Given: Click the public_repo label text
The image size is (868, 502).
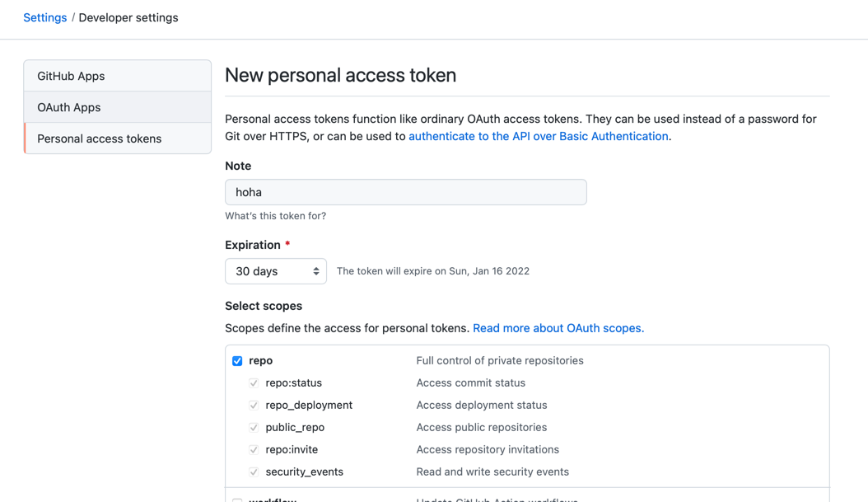Looking at the screenshot, I should click(x=295, y=428).
